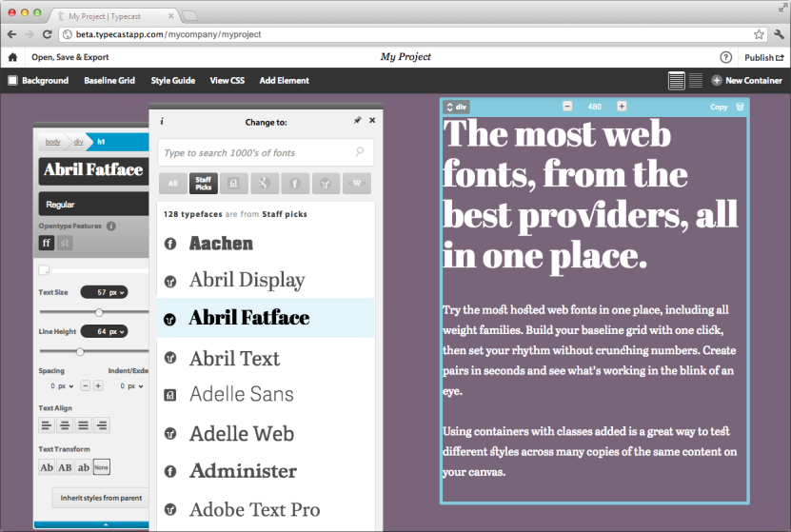Adjust the Text Size slider handle

point(99,313)
